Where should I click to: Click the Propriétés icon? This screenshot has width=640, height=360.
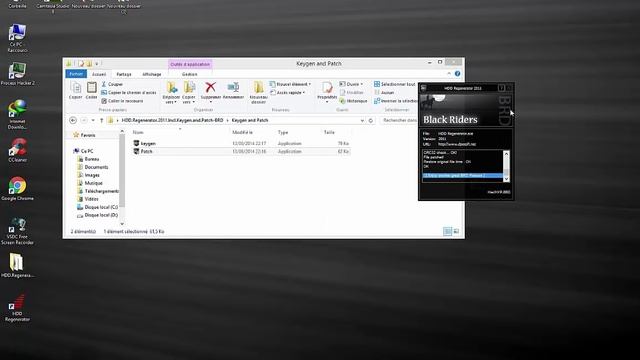tap(327, 91)
